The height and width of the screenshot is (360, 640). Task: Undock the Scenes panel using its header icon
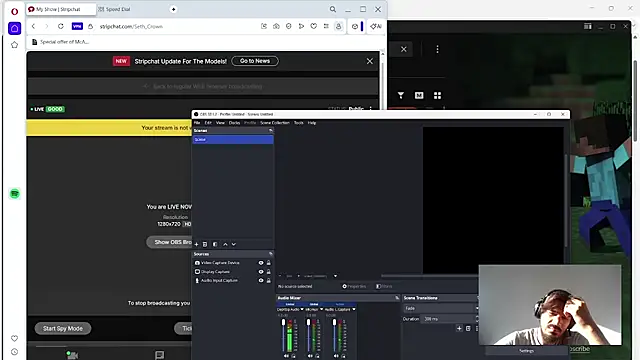270,131
